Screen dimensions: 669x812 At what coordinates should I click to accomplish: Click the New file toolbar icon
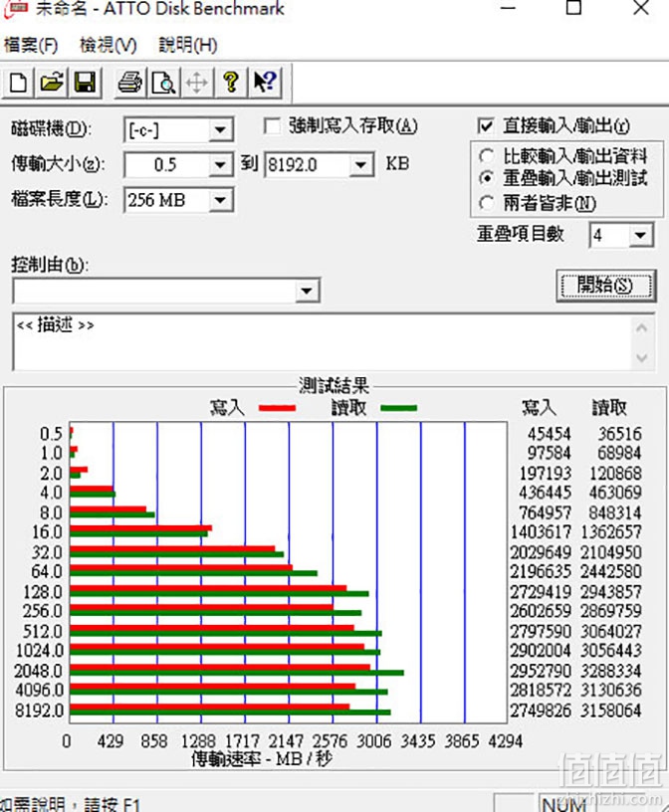18,83
